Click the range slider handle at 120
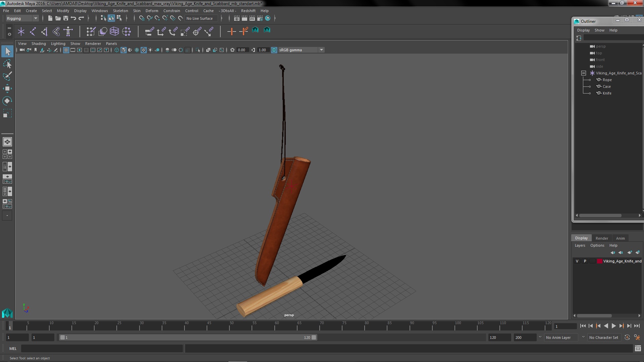 point(314,338)
